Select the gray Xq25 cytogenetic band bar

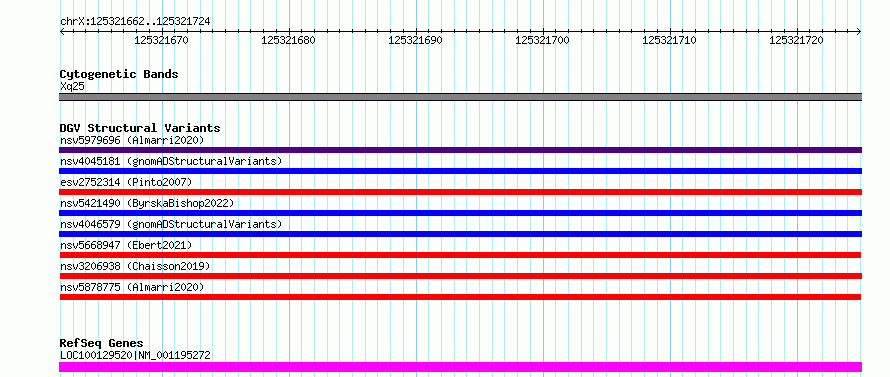pyautogui.click(x=460, y=97)
